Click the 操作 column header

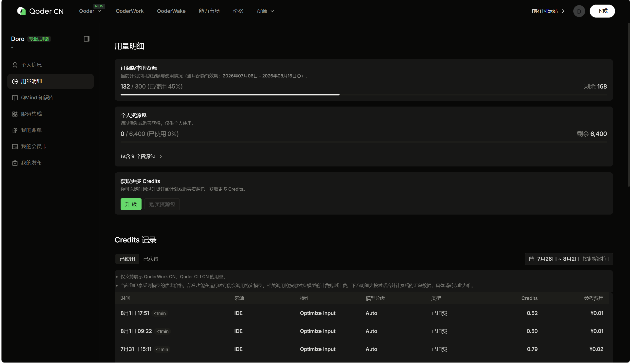click(x=305, y=298)
